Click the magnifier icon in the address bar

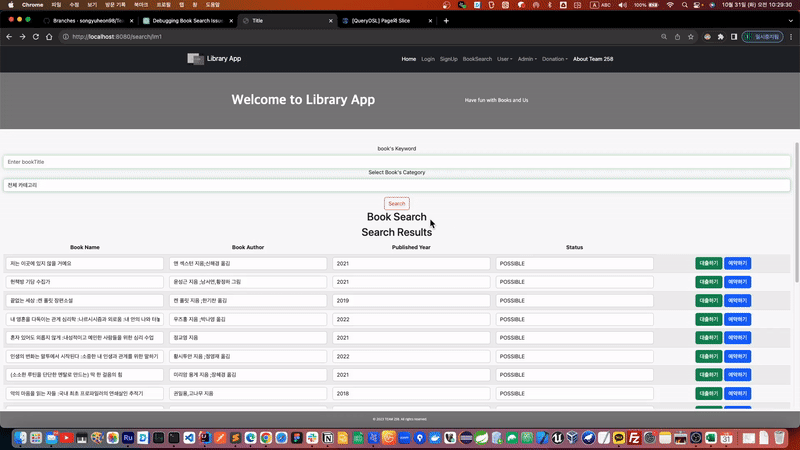[664, 37]
